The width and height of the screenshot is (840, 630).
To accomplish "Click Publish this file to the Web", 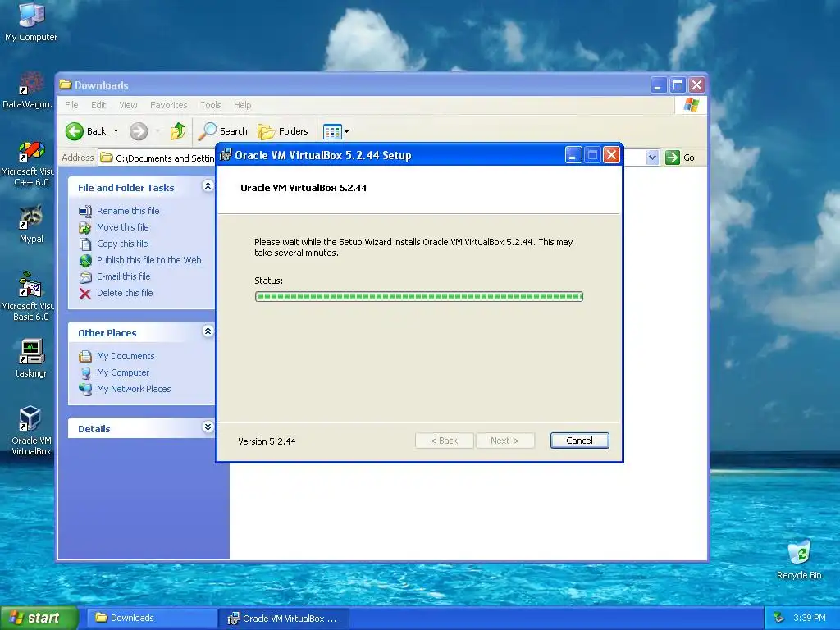I will point(149,260).
